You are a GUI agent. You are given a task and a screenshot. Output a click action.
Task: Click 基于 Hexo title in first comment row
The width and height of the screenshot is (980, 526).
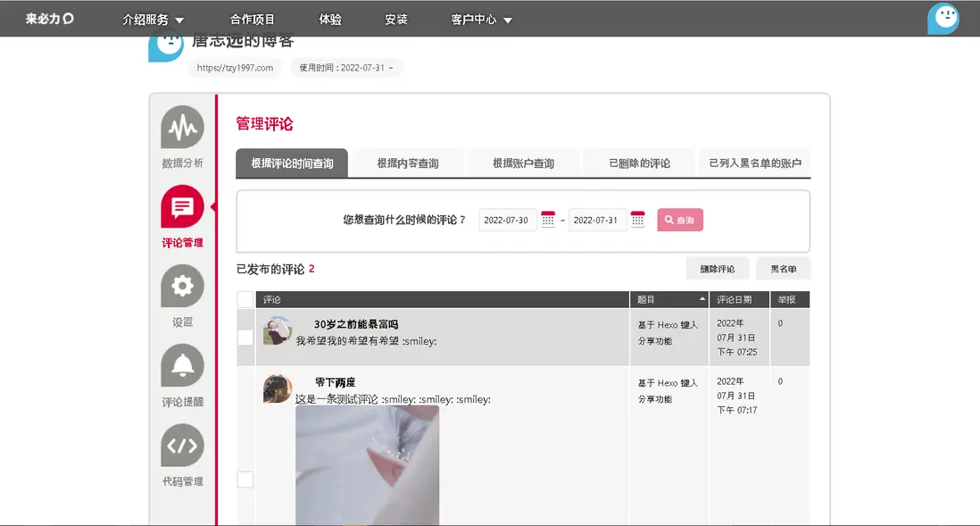[668, 333]
